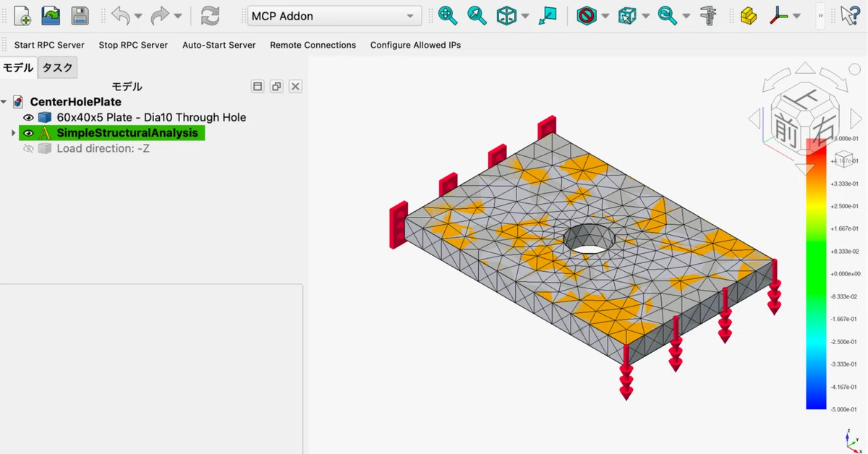Select the SimpleStructuralAnalysis item
The height and width of the screenshot is (454, 868).
click(127, 133)
